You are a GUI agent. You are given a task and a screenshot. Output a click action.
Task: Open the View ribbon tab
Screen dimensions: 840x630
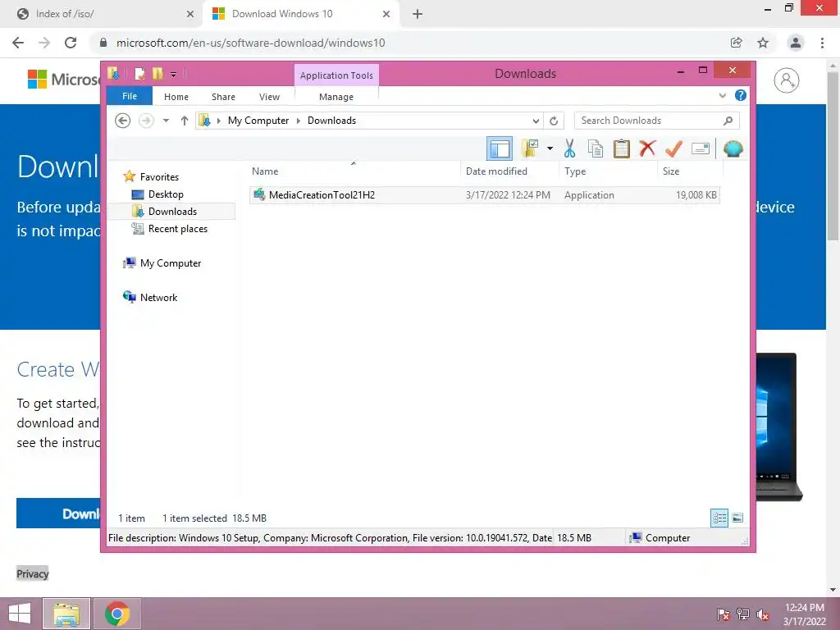click(269, 97)
